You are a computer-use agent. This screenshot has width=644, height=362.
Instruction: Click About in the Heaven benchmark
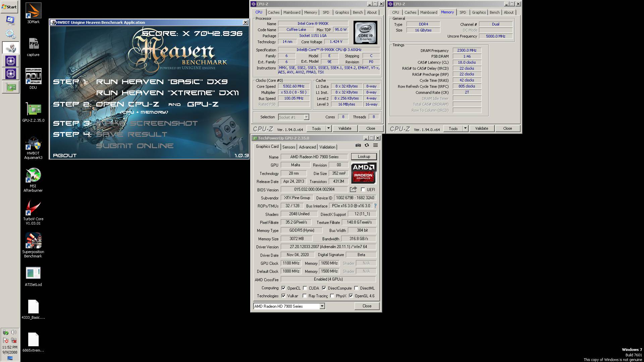tap(65, 156)
